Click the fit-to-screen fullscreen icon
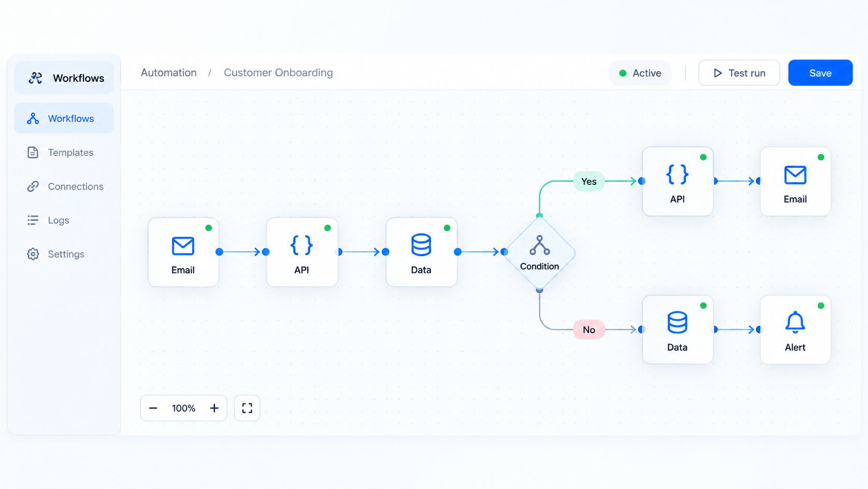868x489 pixels. tap(247, 408)
